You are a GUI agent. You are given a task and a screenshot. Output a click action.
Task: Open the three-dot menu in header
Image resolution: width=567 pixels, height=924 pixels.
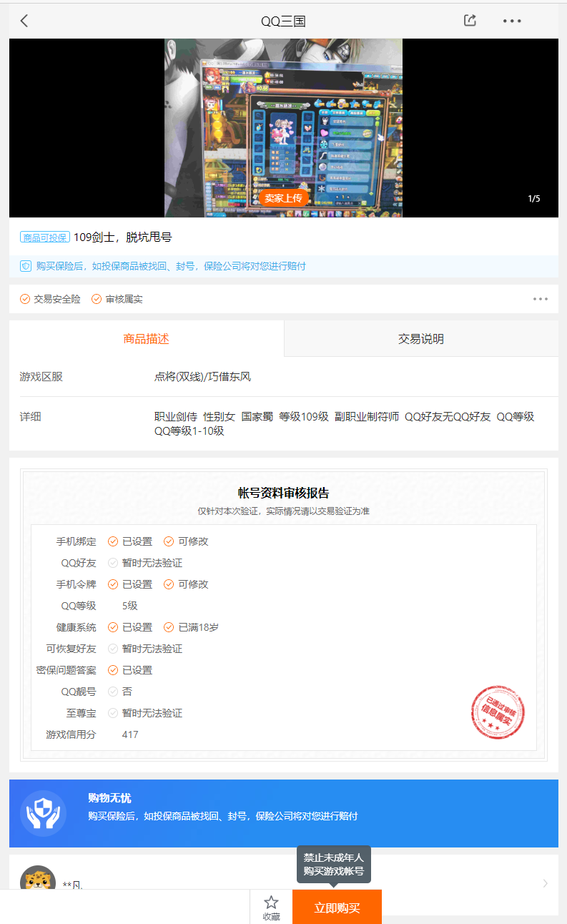click(x=512, y=21)
